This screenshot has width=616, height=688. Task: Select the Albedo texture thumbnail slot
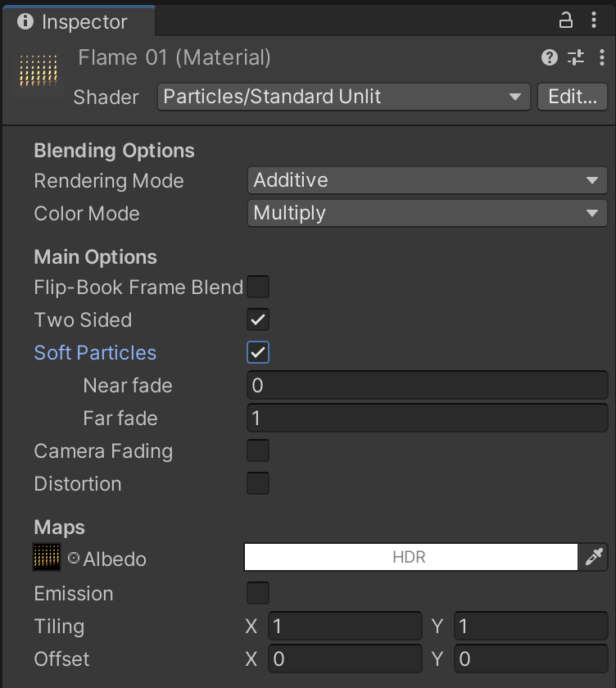point(48,557)
